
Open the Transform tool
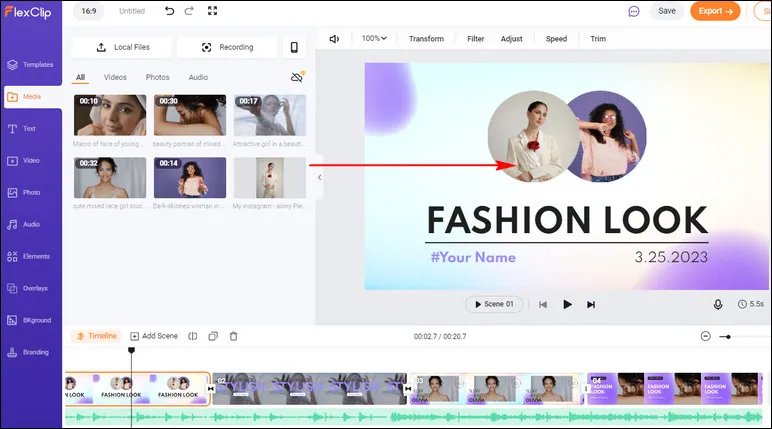tap(426, 39)
